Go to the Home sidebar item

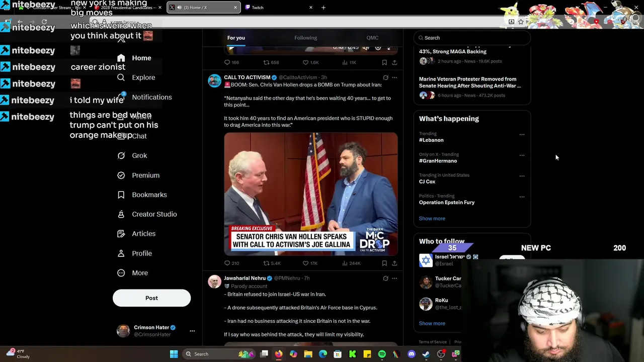coord(134,58)
